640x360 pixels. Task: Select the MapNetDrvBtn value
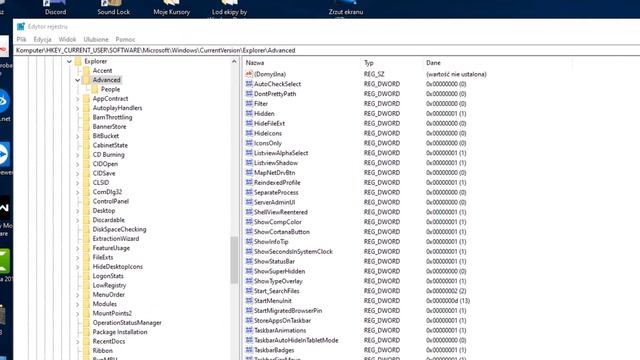click(x=274, y=173)
